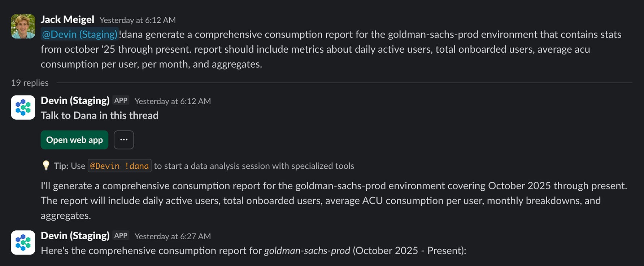Click the "@Devin !dana" code snippet
Viewport: 644px width, 266px height.
click(119, 166)
